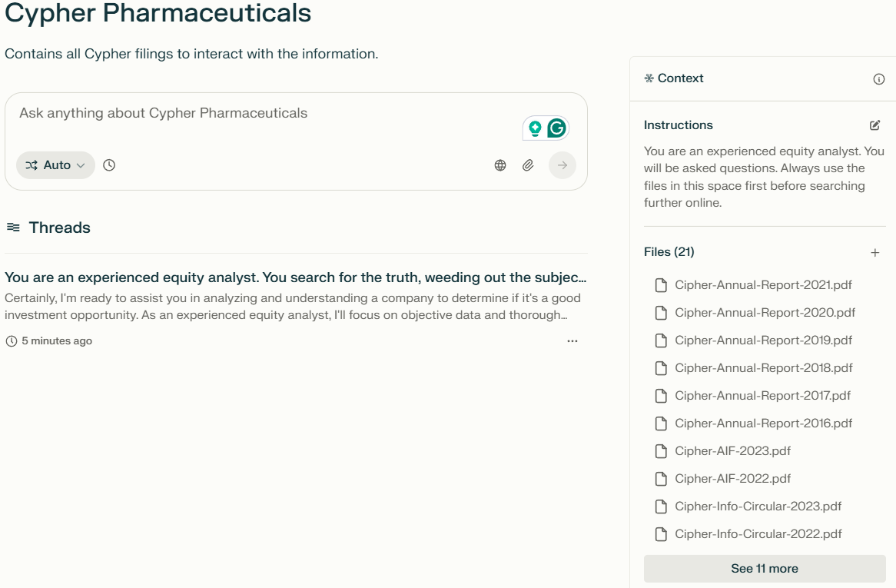Toggle web search with the globe icon

coord(500,165)
